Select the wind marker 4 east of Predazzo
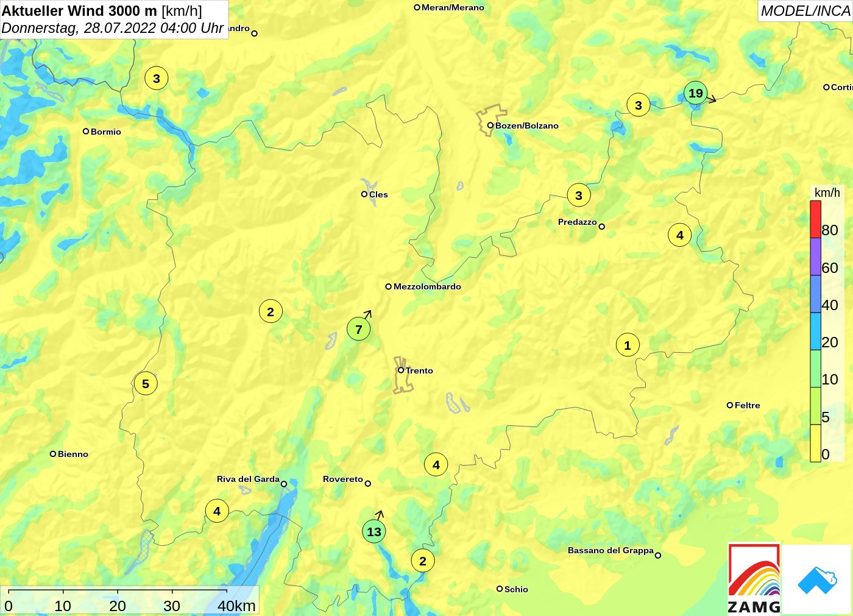Image resolution: width=853 pixels, height=616 pixels. pos(680,235)
